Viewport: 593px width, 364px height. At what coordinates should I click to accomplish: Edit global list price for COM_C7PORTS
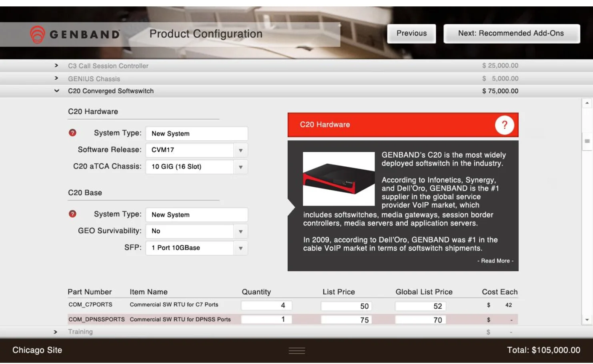(421, 306)
